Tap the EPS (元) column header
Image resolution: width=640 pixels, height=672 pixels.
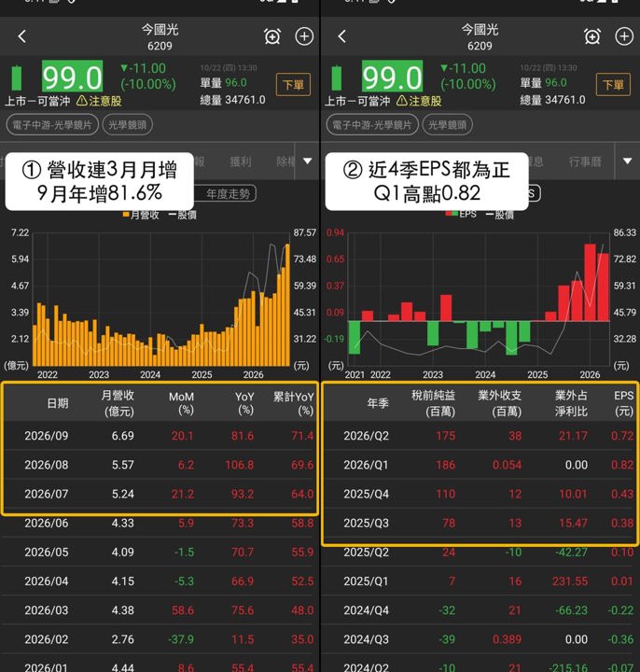(624, 403)
